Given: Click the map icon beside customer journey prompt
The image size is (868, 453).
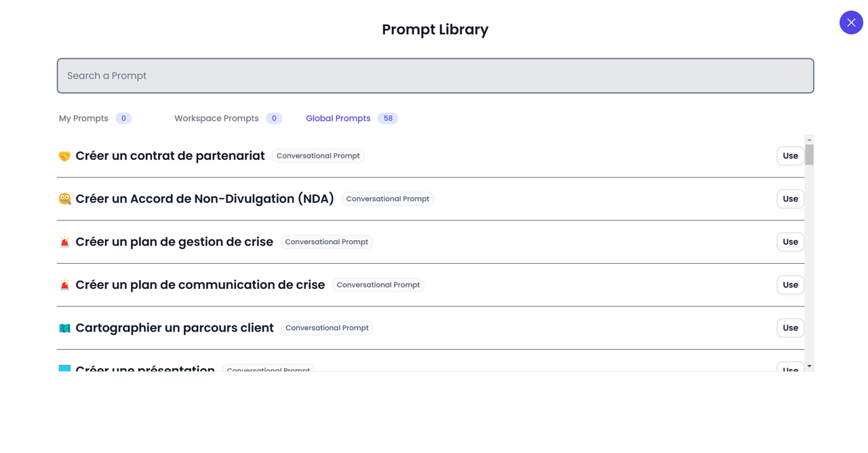Looking at the screenshot, I should (64, 328).
